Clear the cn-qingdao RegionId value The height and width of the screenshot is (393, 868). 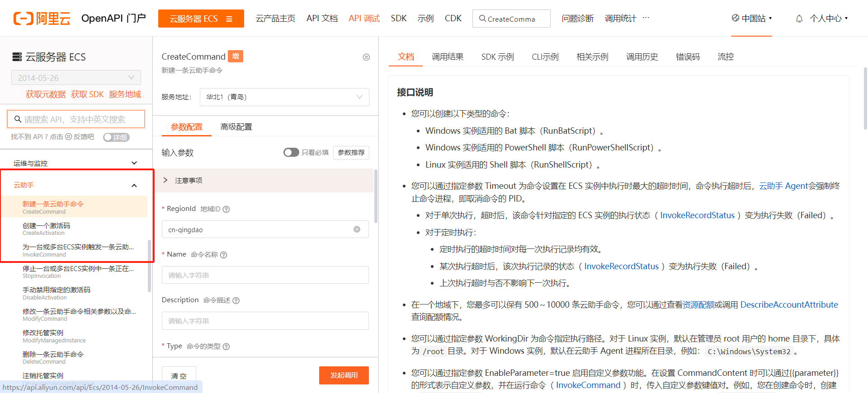(x=357, y=229)
